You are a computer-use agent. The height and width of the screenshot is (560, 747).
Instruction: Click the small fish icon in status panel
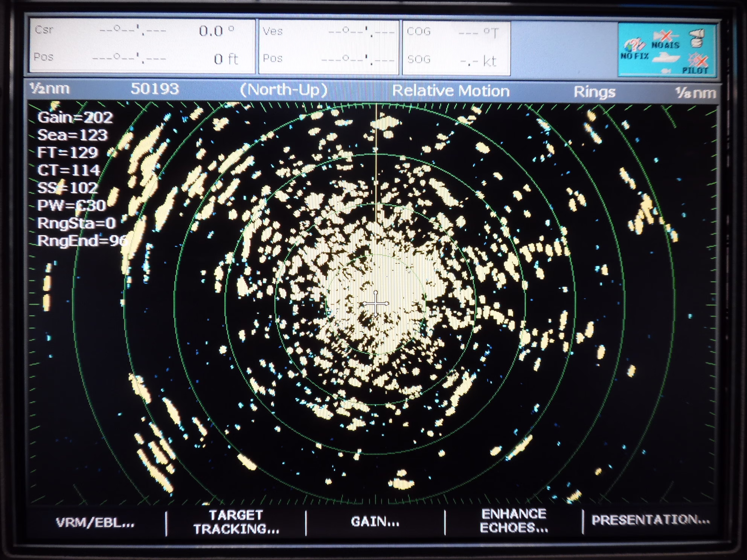tap(666, 71)
